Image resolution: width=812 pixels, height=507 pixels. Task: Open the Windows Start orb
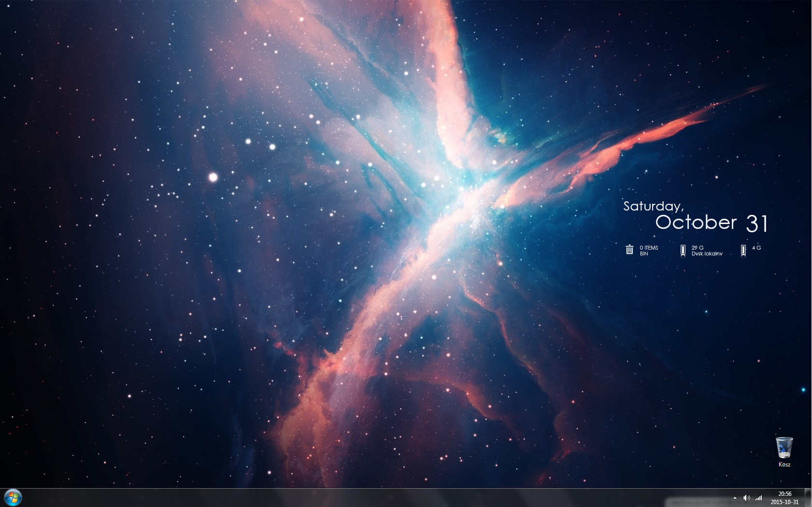[x=13, y=497]
